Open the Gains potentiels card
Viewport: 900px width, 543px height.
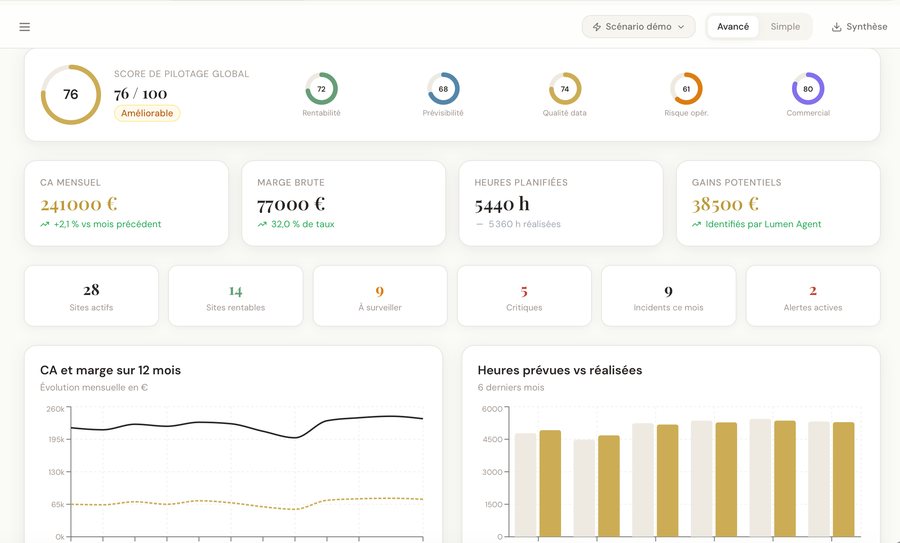pos(778,203)
